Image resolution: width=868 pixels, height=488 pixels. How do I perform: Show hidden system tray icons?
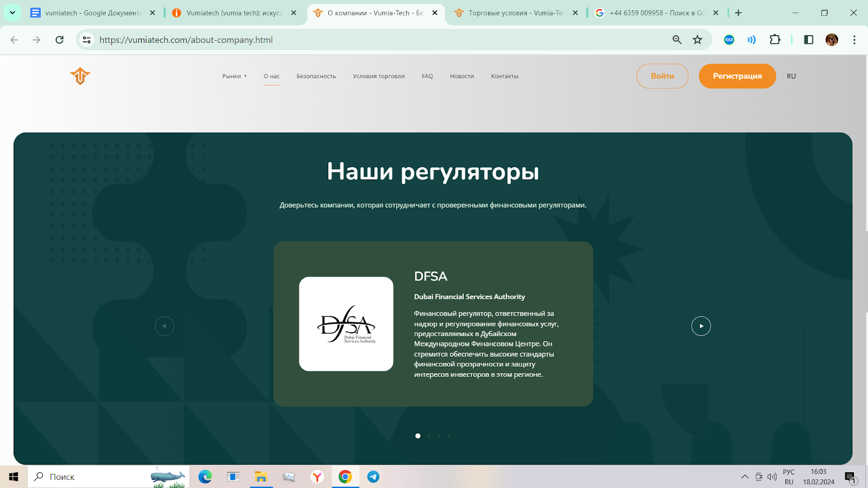point(745,477)
